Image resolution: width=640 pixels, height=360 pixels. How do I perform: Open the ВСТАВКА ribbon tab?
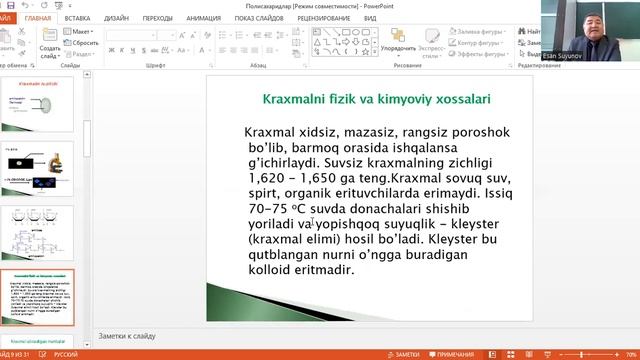[77, 18]
